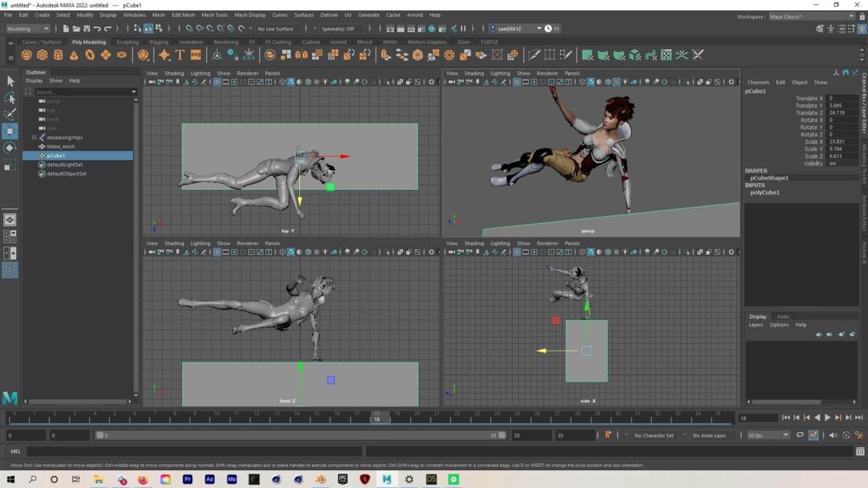Click the polygon Type text tool

pos(180,55)
